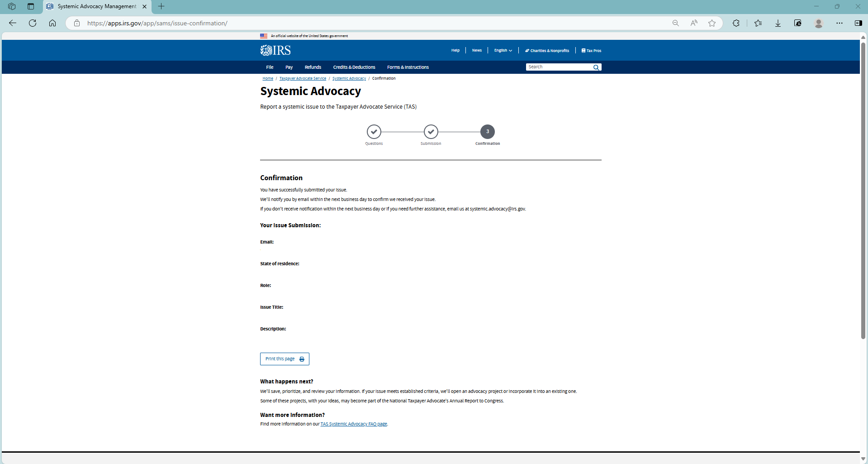Add page to favorites star icon

click(712, 23)
